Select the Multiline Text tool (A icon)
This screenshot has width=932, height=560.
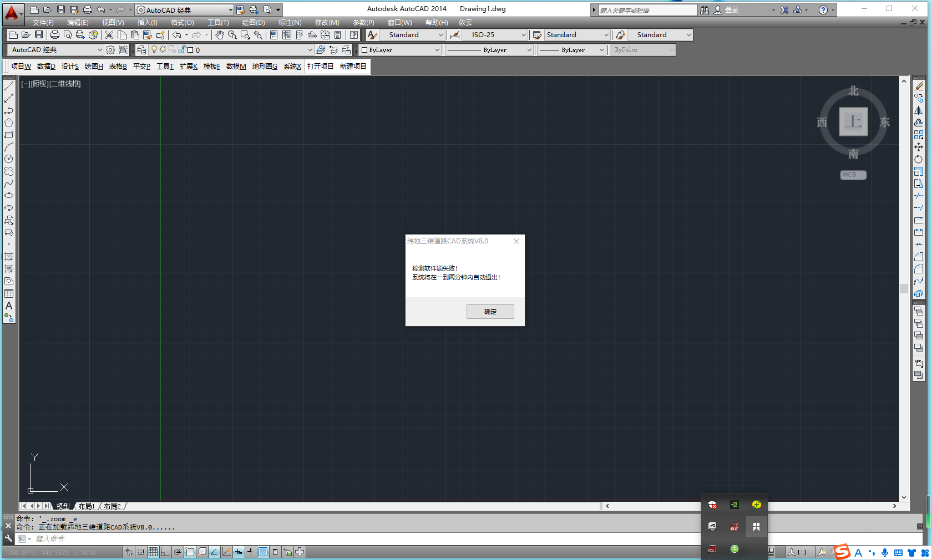click(9, 307)
